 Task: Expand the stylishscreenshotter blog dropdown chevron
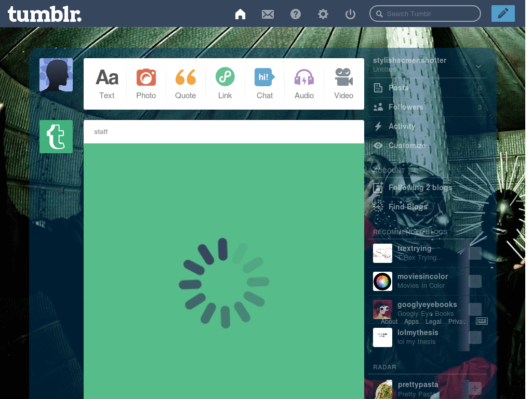point(478,66)
